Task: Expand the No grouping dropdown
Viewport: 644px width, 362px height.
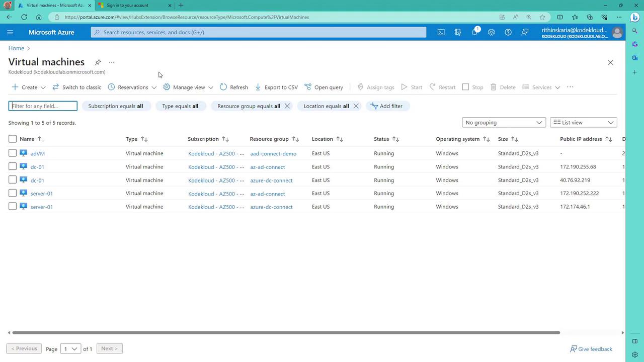Action: point(504,123)
